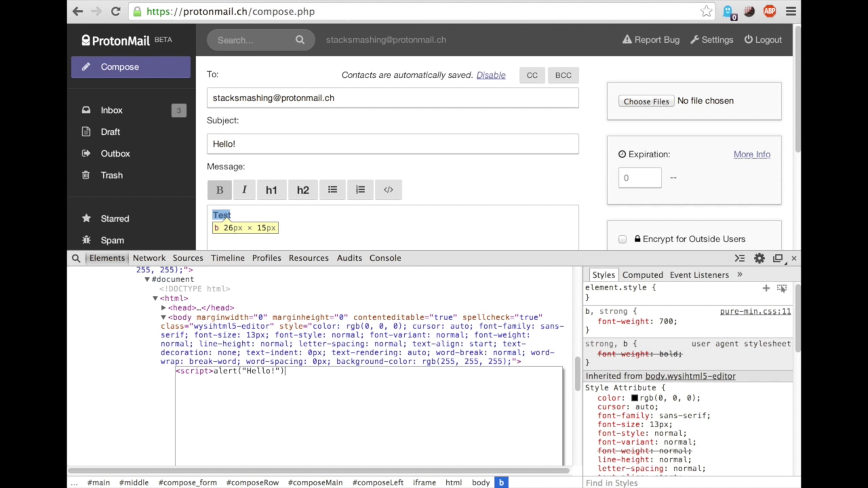
Task: Click the search magnifier in ProtonMail
Action: [300, 40]
